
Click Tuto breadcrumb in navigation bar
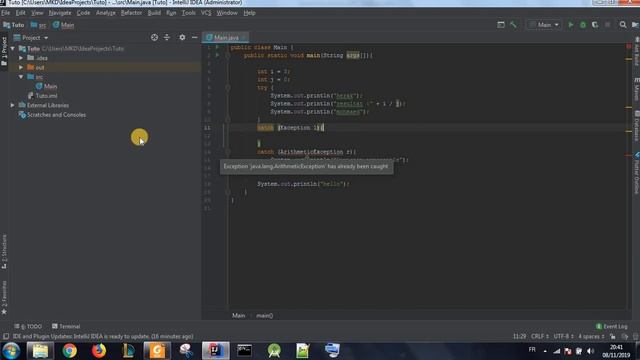coord(14,25)
